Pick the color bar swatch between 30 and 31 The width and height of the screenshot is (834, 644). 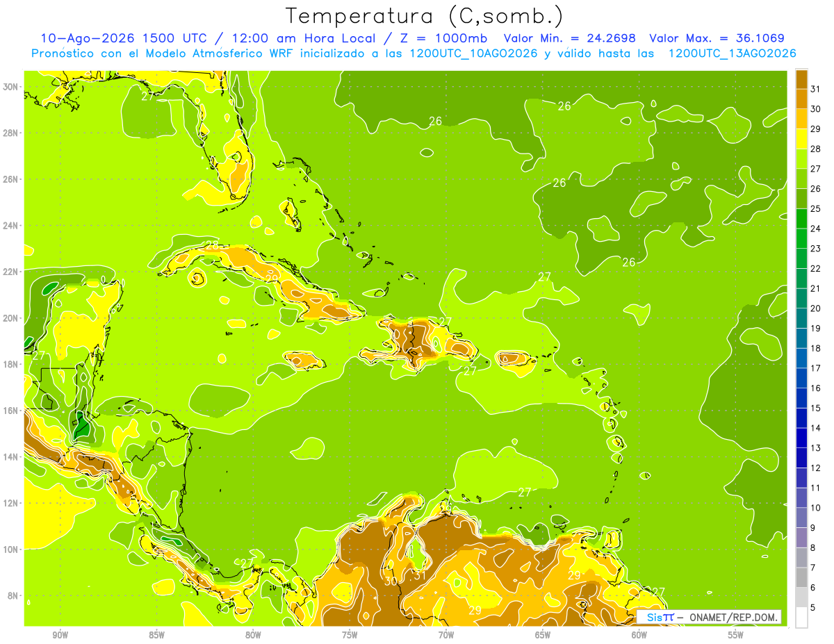tap(802, 98)
